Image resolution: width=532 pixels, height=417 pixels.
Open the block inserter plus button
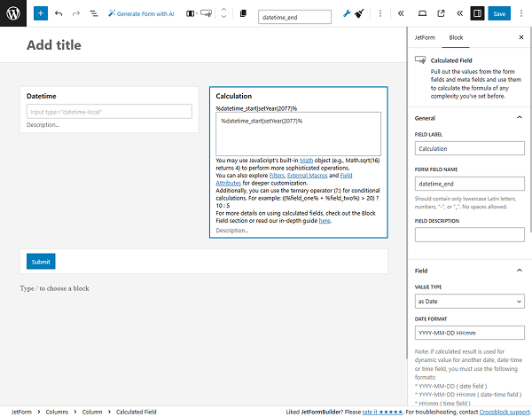pyautogui.click(x=40, y=14)
